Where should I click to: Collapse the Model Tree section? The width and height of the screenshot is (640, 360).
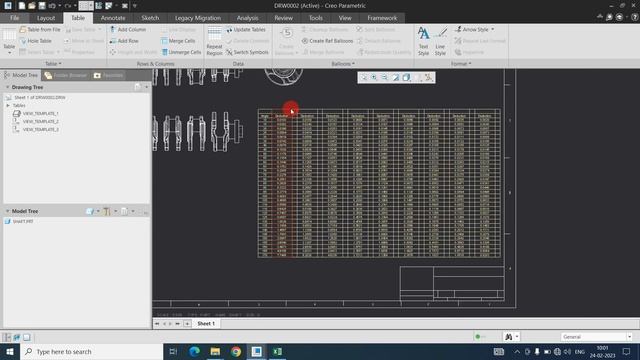pyautogui.click(x=7, y=211)
